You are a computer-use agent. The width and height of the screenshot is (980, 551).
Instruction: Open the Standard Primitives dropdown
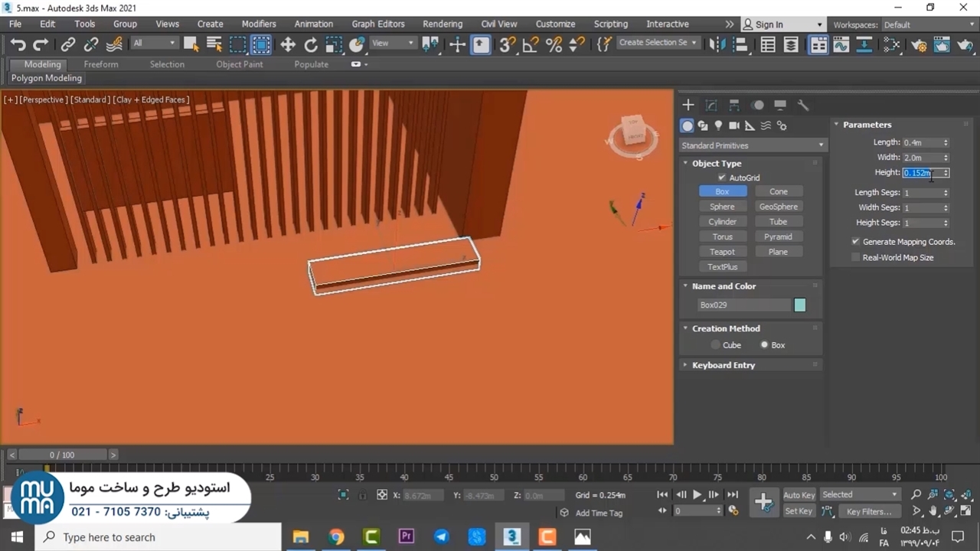[x=752, y=145]
